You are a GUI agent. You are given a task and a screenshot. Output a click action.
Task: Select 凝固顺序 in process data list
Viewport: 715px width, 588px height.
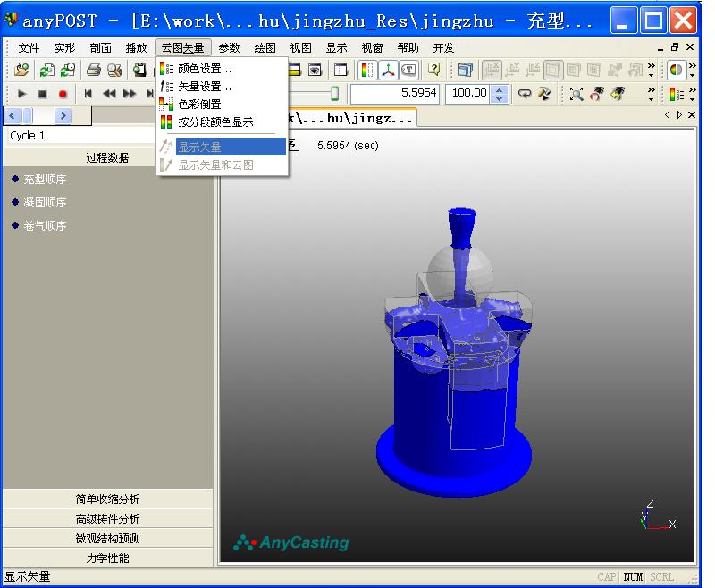click(45, 202)
